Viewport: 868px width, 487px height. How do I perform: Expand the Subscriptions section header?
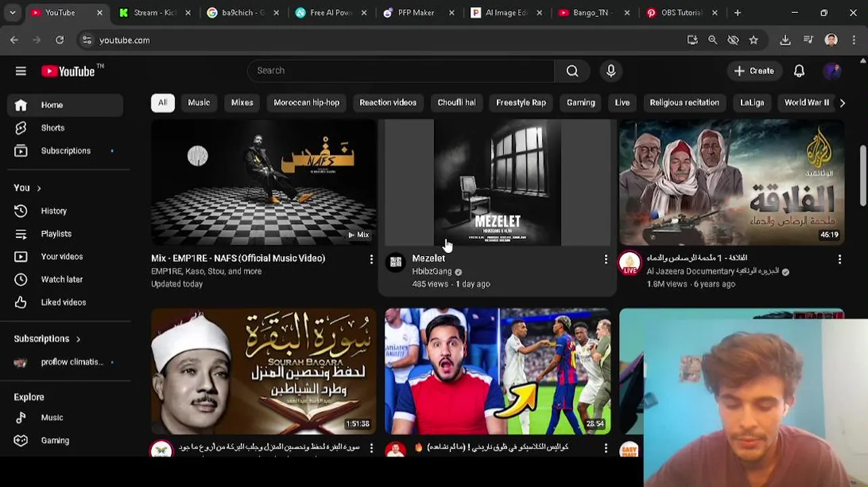[47, 339]
